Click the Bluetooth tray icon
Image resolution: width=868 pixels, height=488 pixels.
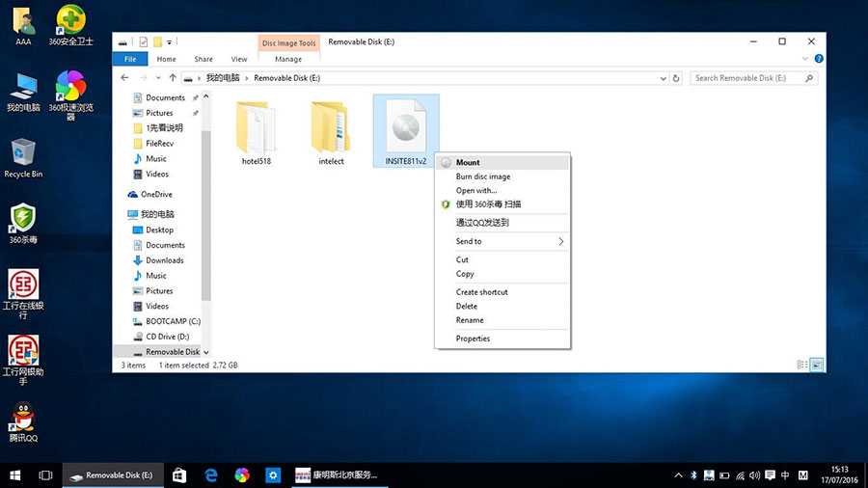coord(693,475)
